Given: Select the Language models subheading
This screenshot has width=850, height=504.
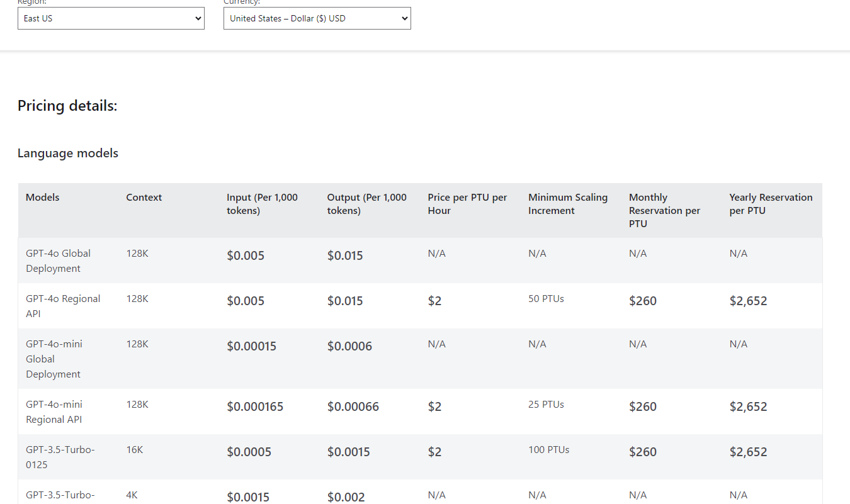Looking at the screenshot, I should 68,153.
